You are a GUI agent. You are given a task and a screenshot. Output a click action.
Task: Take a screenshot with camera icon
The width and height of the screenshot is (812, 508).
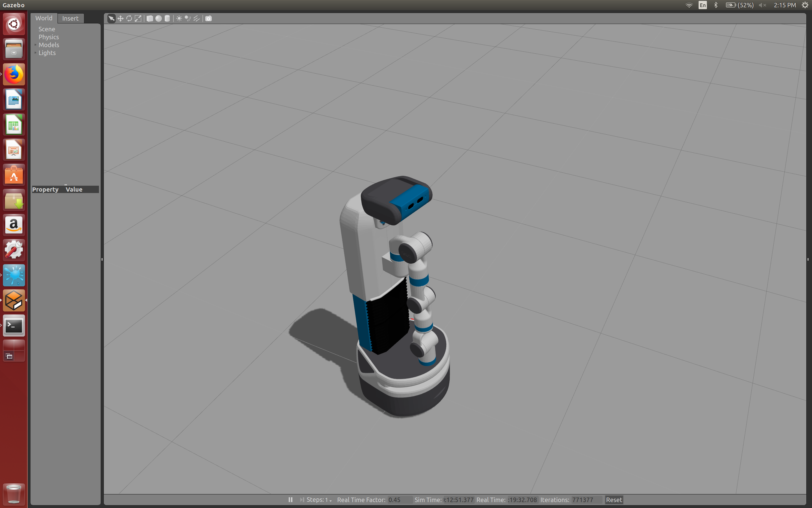tap(208, 18)
